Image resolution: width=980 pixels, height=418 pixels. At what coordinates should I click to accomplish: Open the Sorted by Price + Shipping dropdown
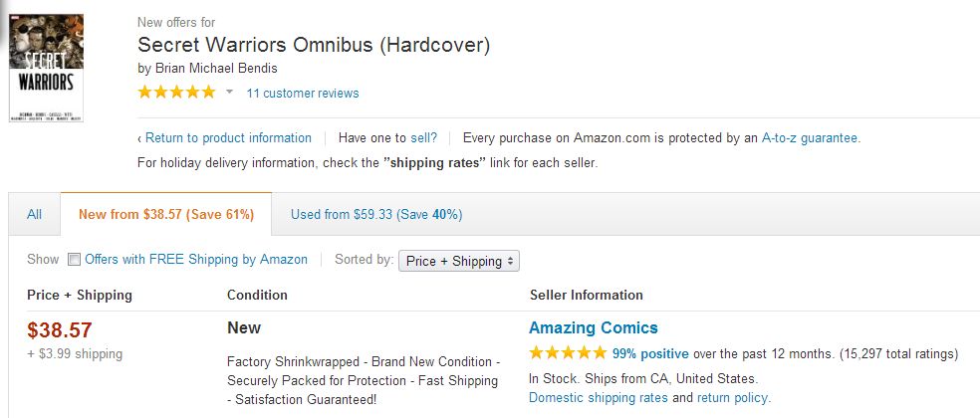pyautogui.click(x=459, y=261)
